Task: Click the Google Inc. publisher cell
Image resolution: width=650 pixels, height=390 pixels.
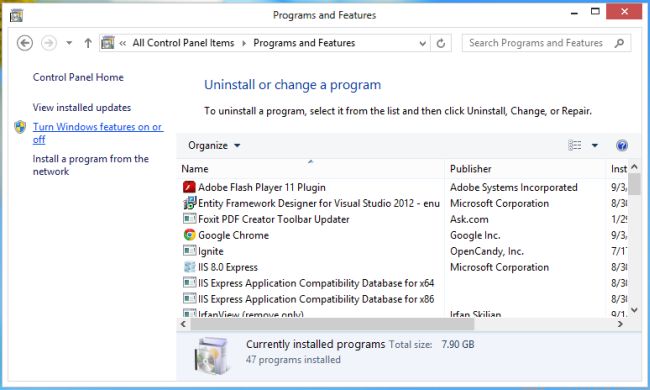Action: [475, 235]
